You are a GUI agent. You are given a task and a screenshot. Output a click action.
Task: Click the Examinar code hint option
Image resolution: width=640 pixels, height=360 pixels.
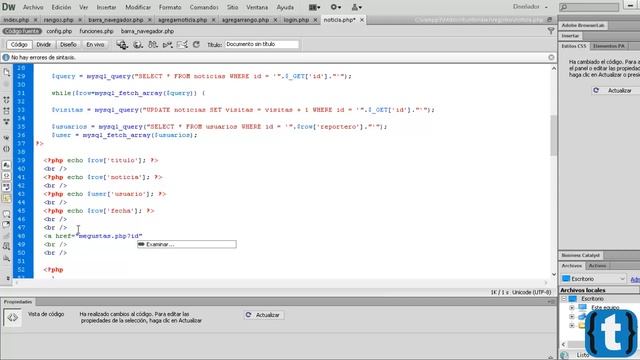(187, 244)
